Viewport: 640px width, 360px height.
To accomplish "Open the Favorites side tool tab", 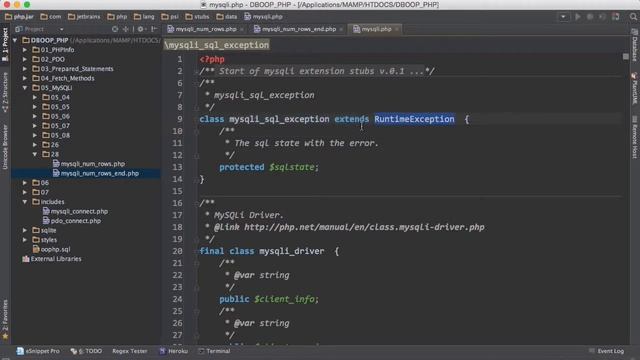I will point(5,320).
